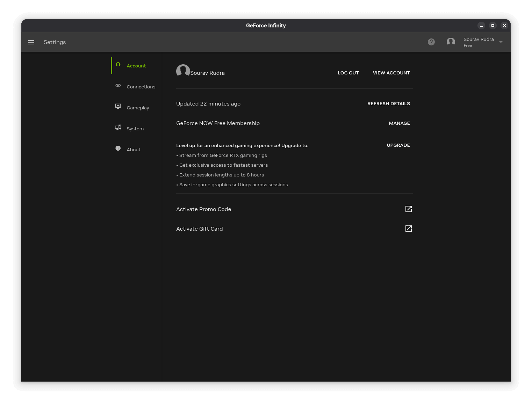This screenshot has height=405, width=532.
Task: Click the help question mark icon
Action: coord(431,42)
